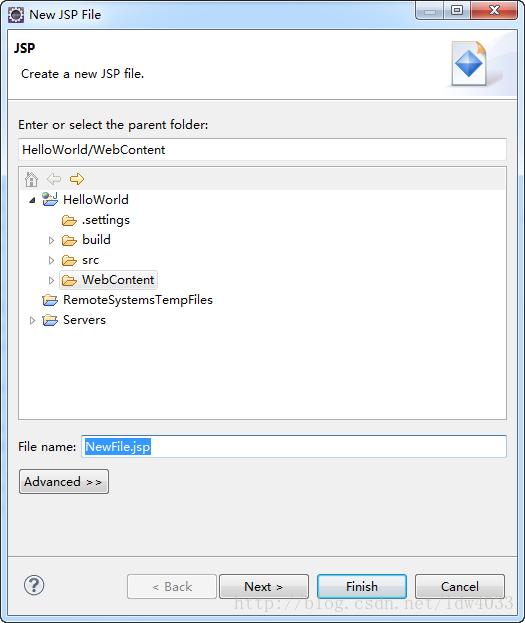This screenshot has height=623, width=525.
Task: Cancel the New JSP File dialog
Action: tap(460, 586)
